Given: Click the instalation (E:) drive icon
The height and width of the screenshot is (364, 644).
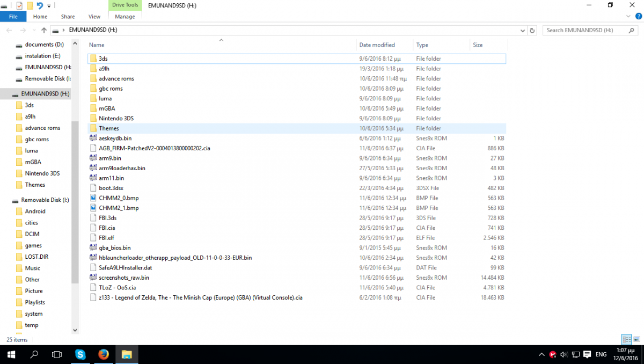Looking at the screenshot, I should pos(19,56).
